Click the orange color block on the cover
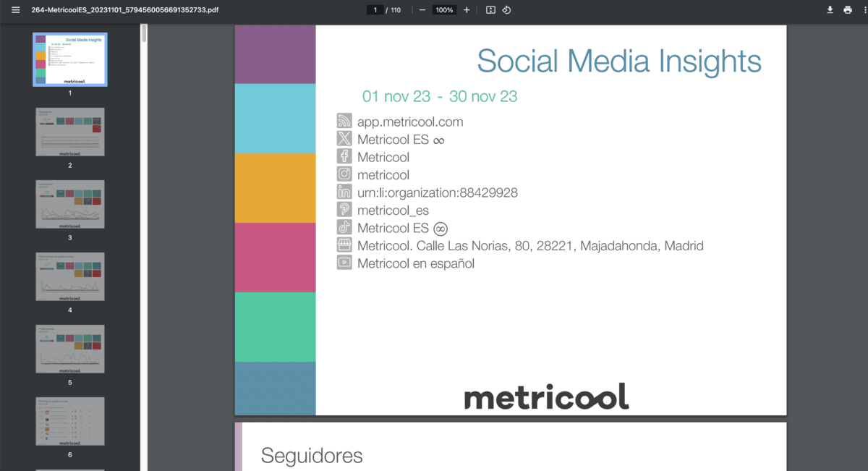 click(x=275, y=187)
